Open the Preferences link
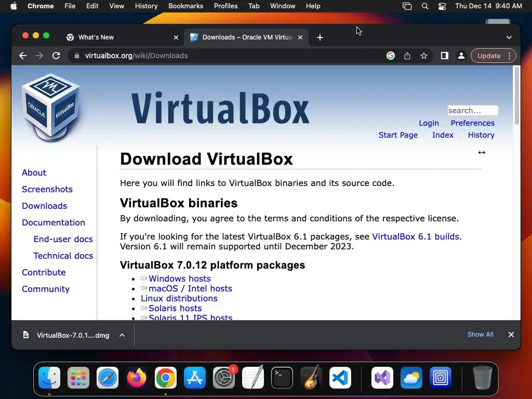Screen dimensions: 532x399 (x=472, y=123)
